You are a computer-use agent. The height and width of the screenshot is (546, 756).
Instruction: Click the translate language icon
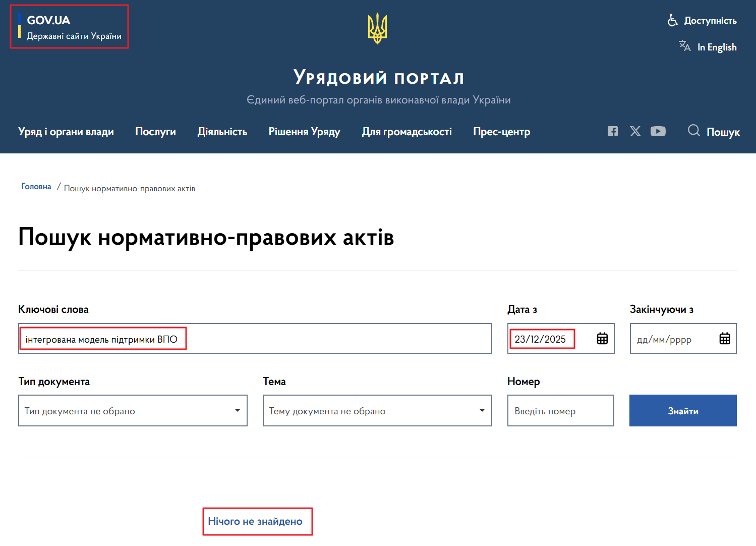coord(684,46)
